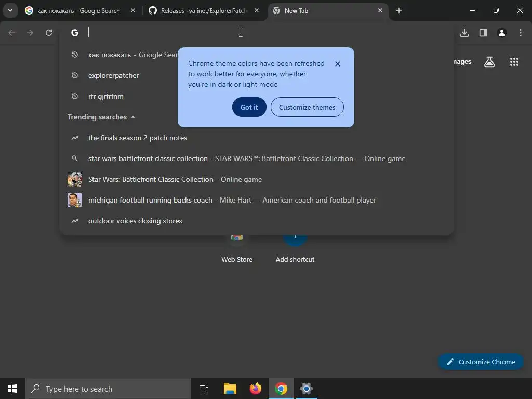Viewport: 532px width, 399px height.
Task: Open the Windows Start menu
Action: click(x=12, y=389)
